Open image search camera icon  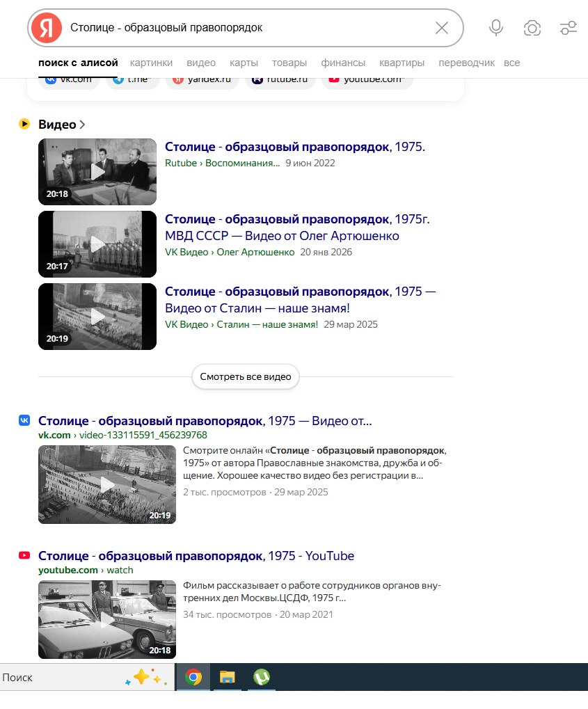[532, 28]
